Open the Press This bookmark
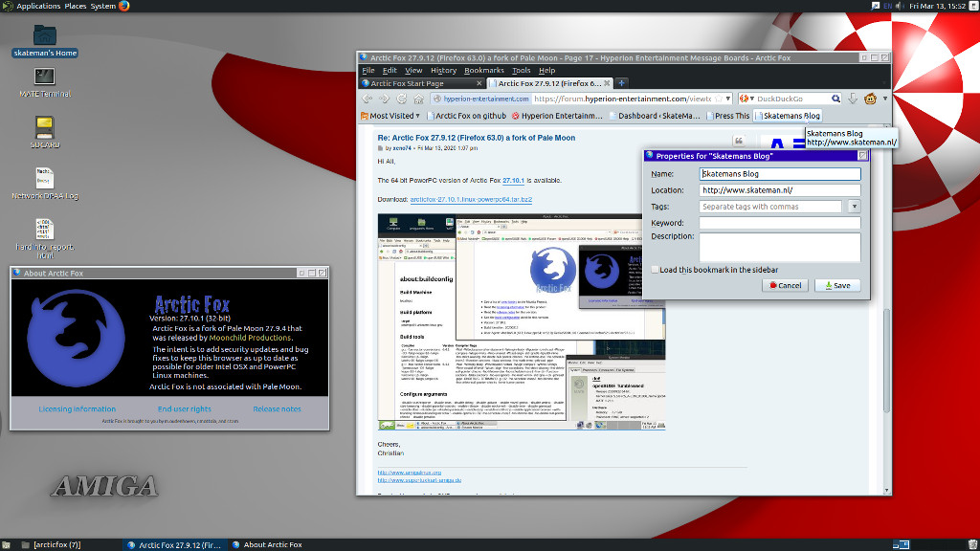The height and width of the screenshot is (551, 980). (x=727, y=116)
